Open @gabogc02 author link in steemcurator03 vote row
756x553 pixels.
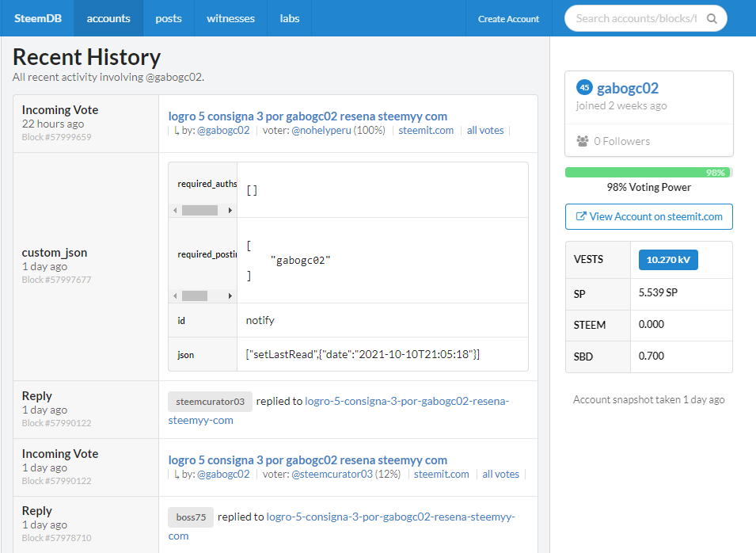tap(223, 475)
